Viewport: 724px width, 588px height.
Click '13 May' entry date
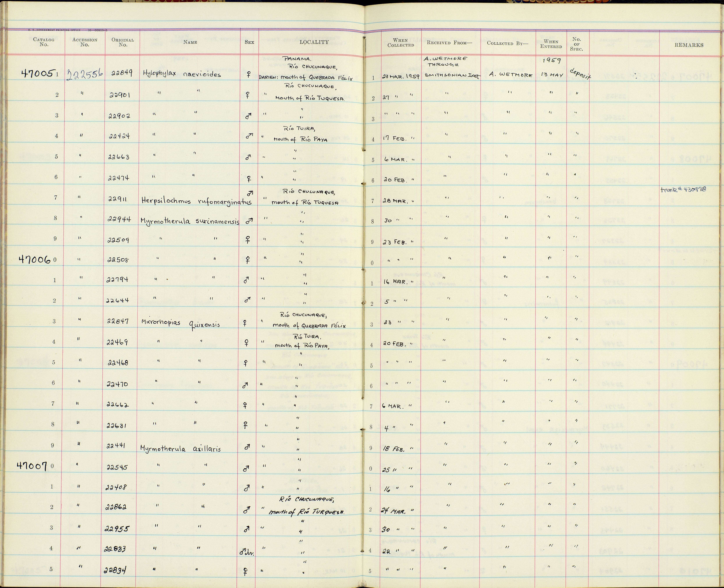pos(552,74)
